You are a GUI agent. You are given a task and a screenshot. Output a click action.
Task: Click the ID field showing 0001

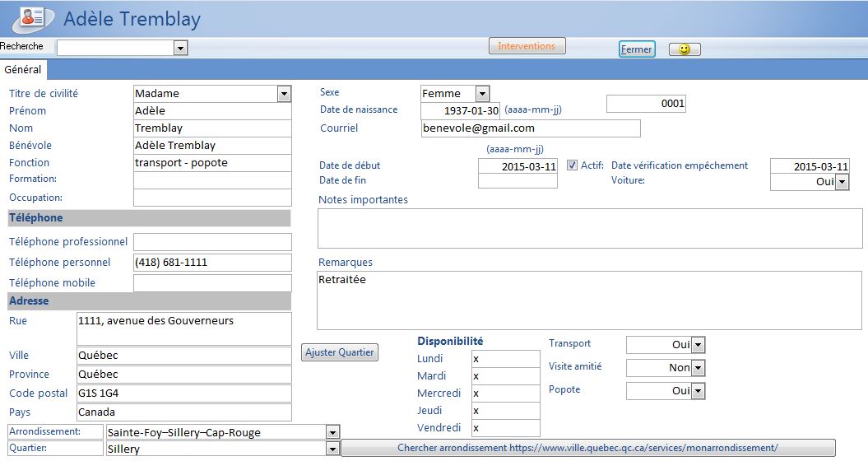[646, 104]
